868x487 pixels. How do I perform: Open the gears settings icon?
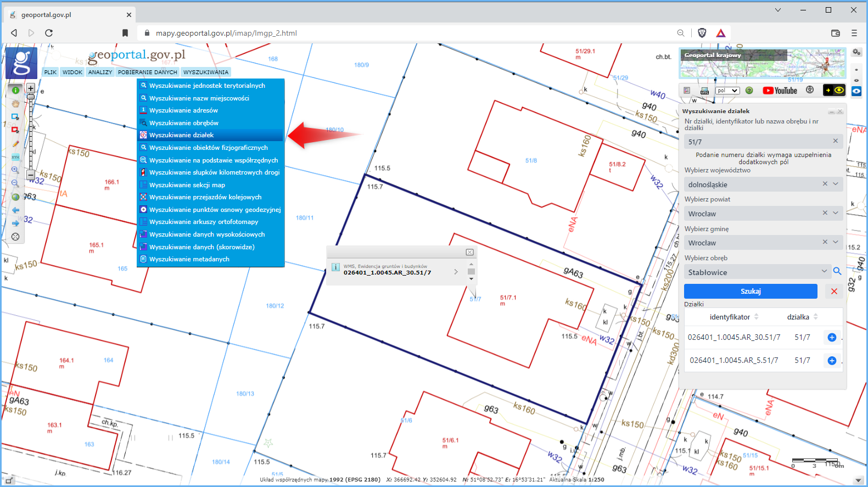click(856, 52)
